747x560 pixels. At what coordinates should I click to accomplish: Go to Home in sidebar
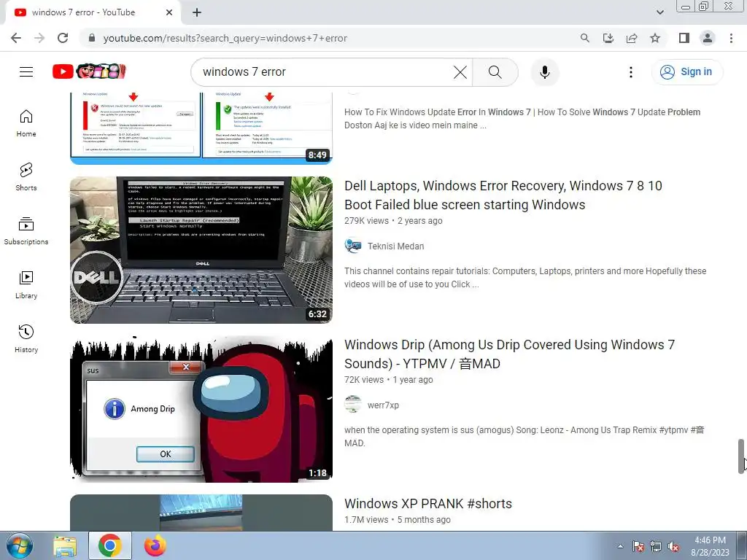pyautogui.click(x=26, y=123)
